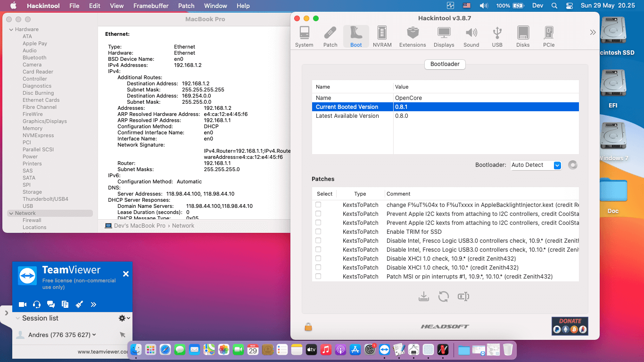Open the PCIe section in Hackintool
The width and height of the screenshot is (644, 362).
[549, 37]
